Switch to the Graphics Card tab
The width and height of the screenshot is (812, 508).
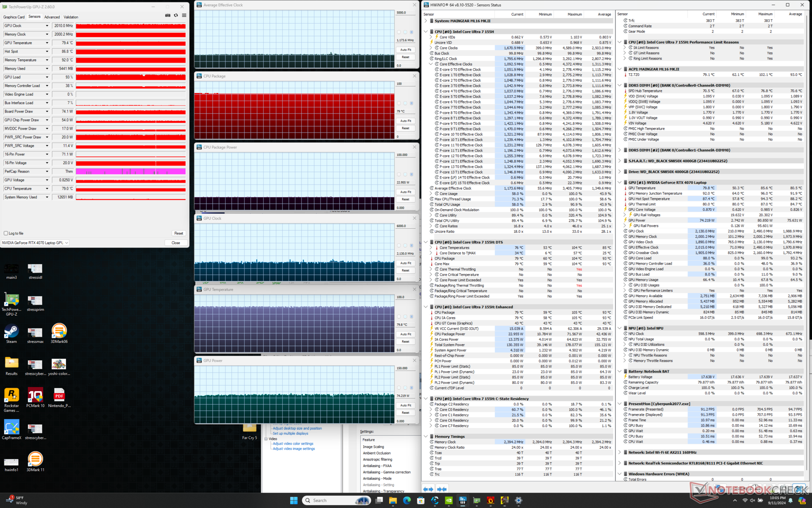[x=14, y=17]
